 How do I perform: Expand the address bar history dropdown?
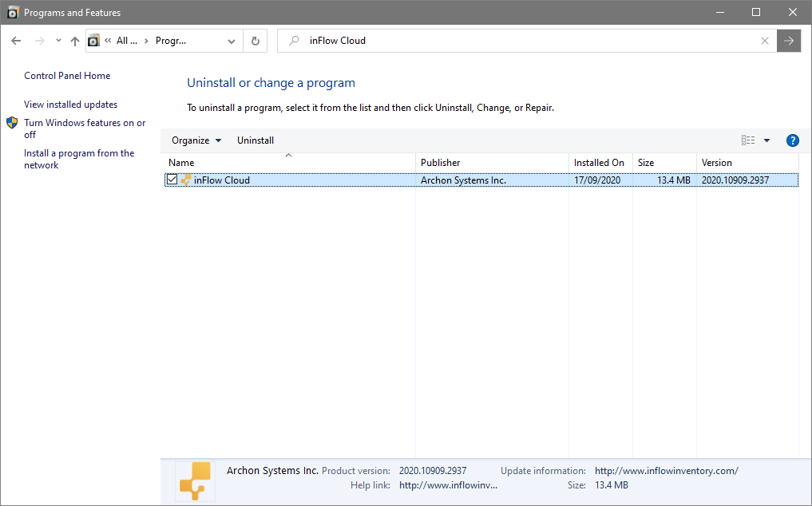(x=232, y=41)
